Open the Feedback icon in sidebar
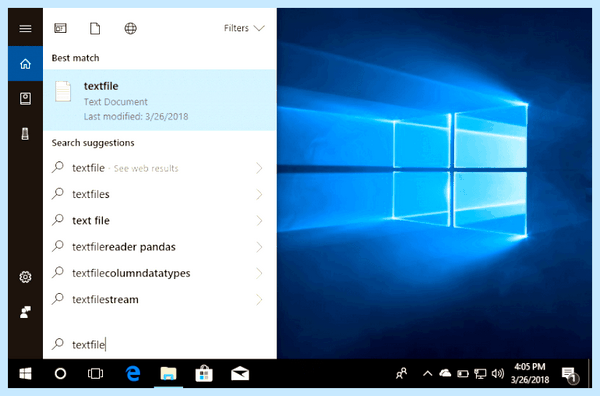 click(x=25, y=312)
